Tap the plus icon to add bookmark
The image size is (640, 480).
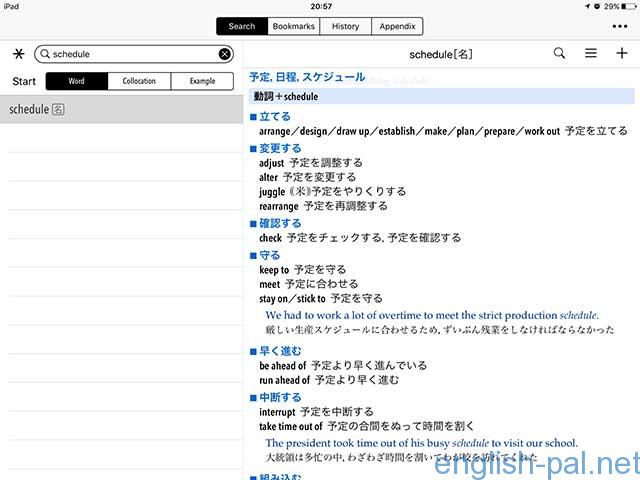pyautogui.click(x=622, y=54)
